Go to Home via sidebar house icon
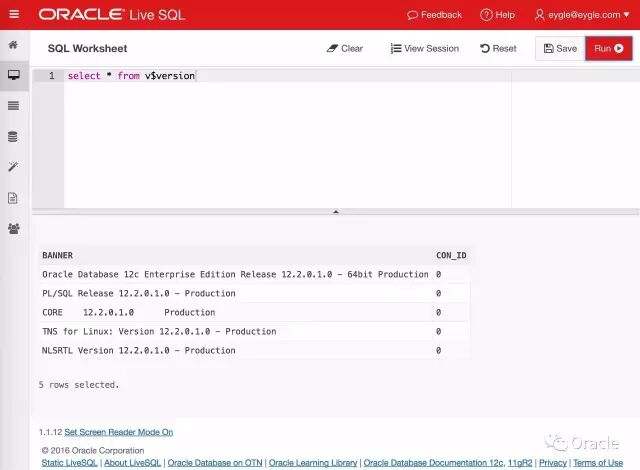This screenshot has width=640, height=470. click(13, 44)
